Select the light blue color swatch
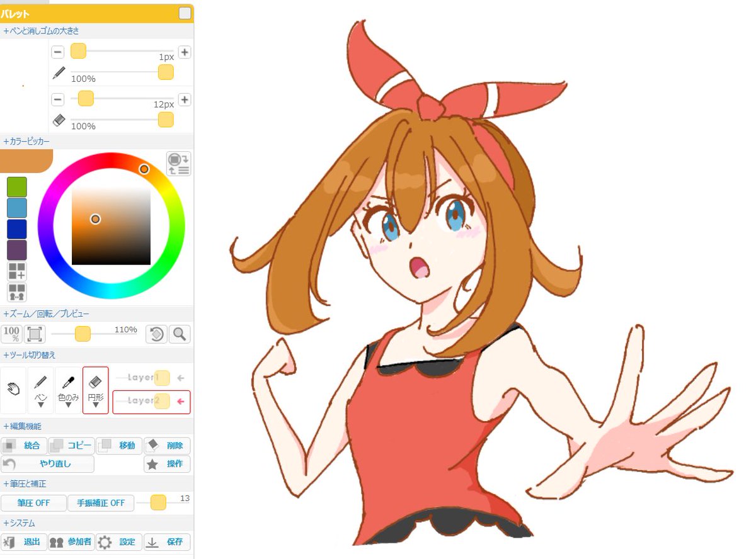Viewport: 756px width, 559px height. pos(17,208)
